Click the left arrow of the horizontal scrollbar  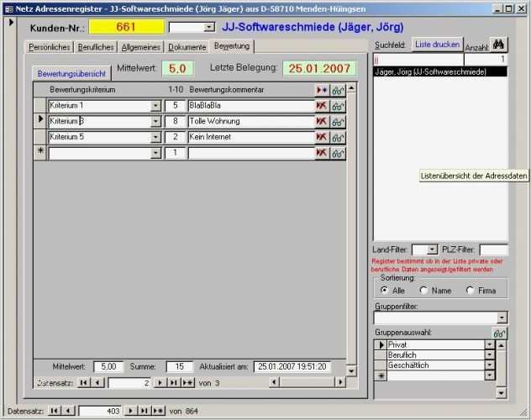(274, 382)
